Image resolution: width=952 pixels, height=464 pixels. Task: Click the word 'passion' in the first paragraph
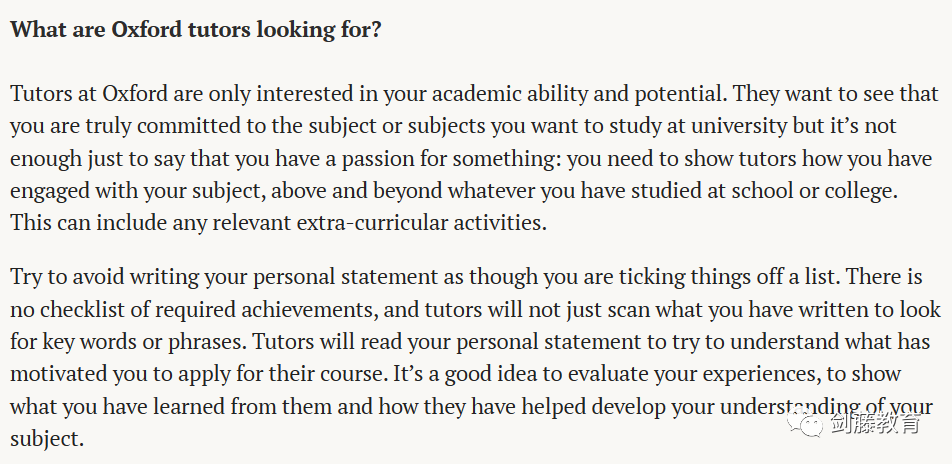[x=377, y=159]
